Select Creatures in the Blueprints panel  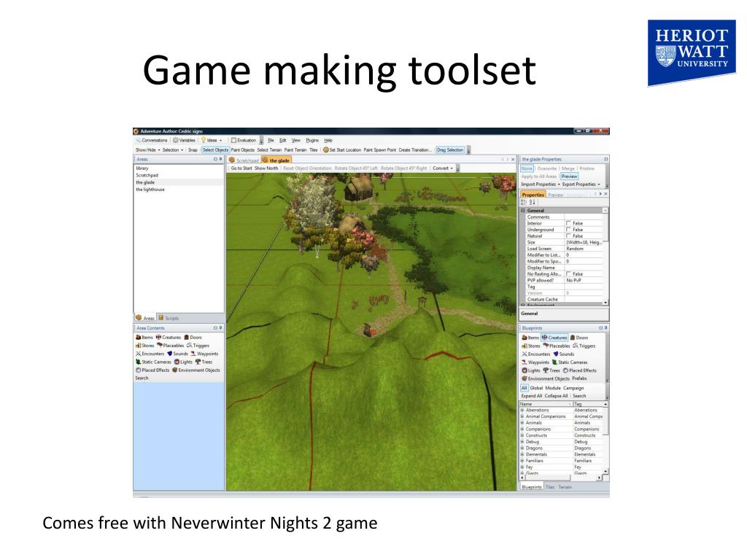(x=554, y=338)
